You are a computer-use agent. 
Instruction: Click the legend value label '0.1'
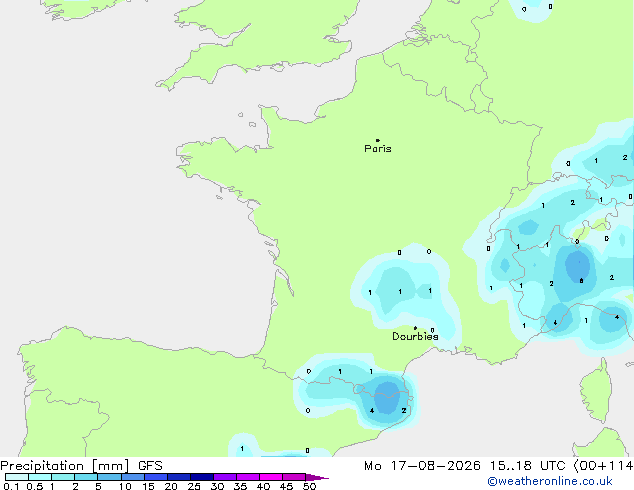click(11, 486)
